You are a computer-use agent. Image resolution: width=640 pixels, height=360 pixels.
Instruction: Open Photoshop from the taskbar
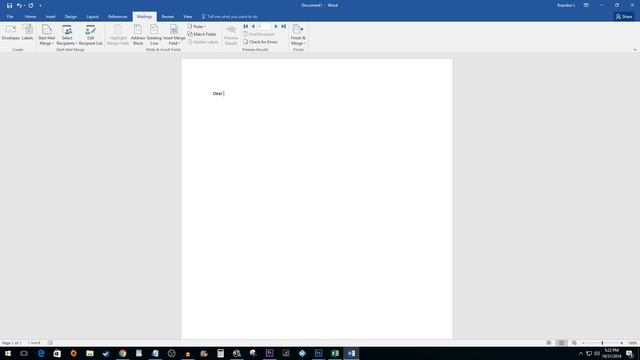coord(318,353)
